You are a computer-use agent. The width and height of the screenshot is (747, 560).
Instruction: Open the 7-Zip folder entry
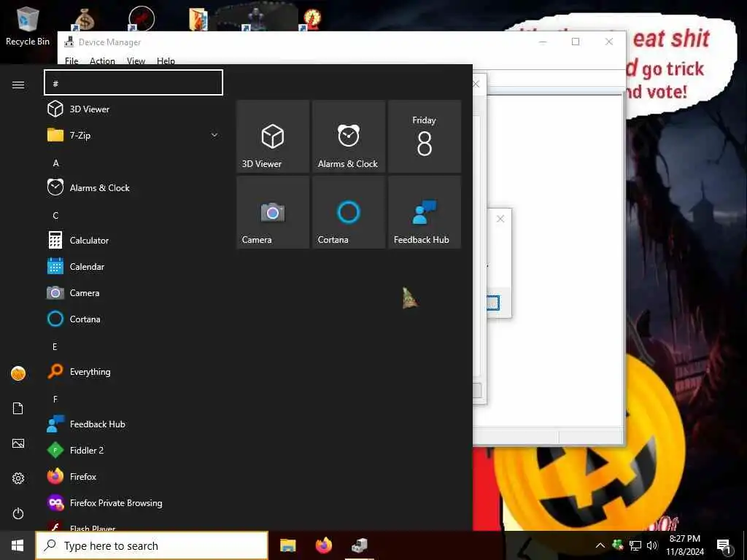(133, 135)
